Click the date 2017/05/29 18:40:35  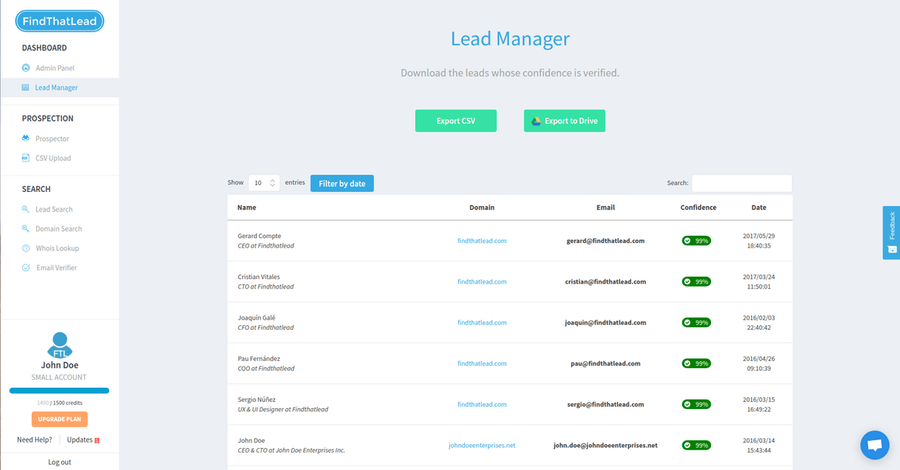point(759,240)
